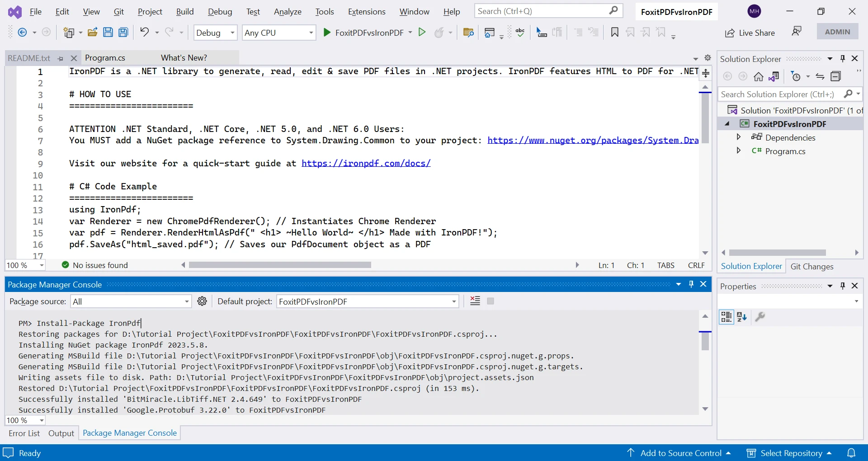This screenshot has height=461, width=868.
Task: Click the editor vertical scrollbar thumb
Action: click(x=705, y=118)
